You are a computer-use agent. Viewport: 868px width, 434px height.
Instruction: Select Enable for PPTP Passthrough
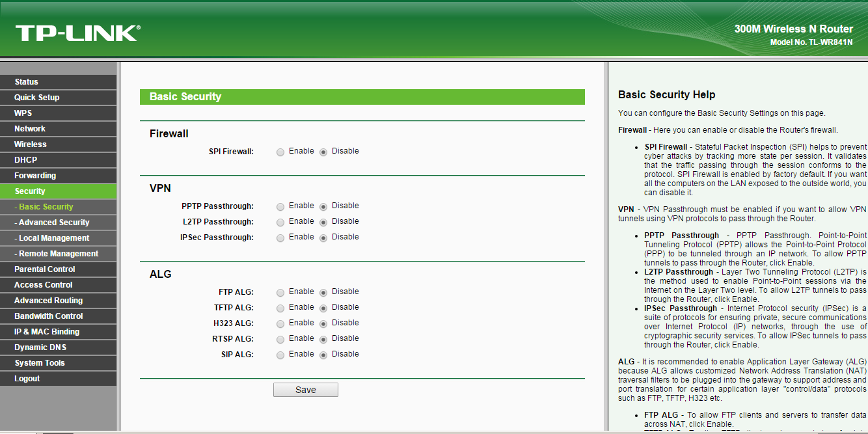coord(280,207)
